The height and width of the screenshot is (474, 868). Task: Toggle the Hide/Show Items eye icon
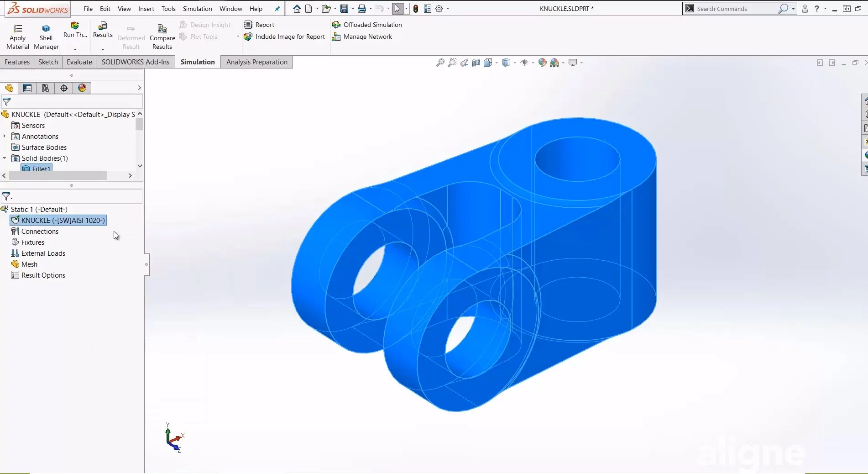click(x=524, y=63)
